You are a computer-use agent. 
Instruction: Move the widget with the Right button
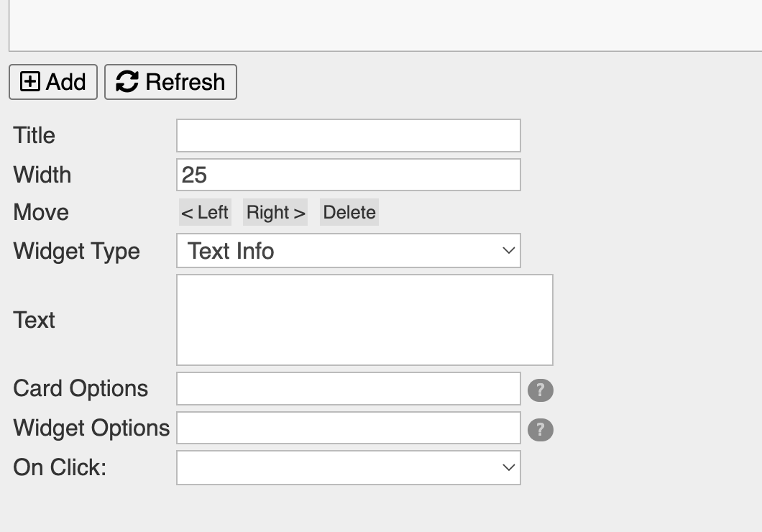point(275,213)
